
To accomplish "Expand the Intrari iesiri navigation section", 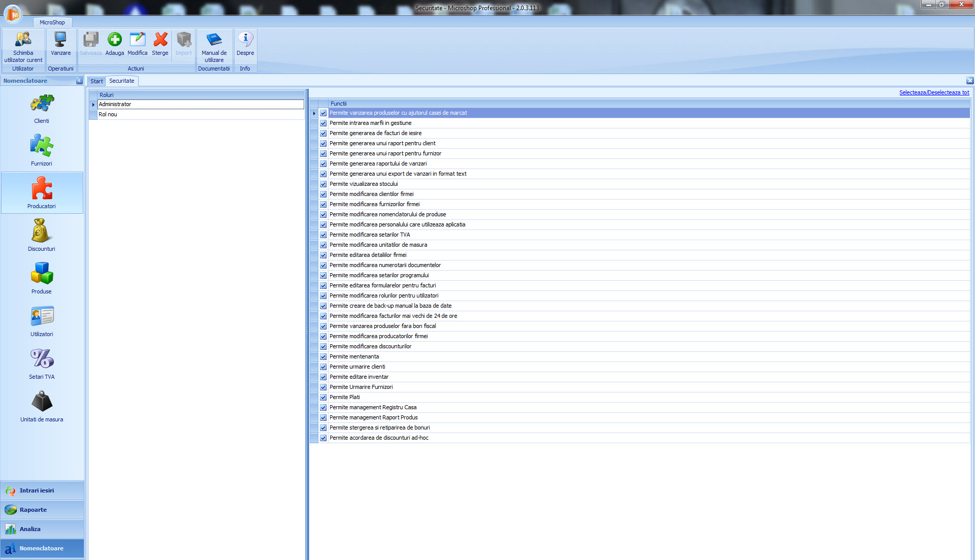I will coord(42,490).
